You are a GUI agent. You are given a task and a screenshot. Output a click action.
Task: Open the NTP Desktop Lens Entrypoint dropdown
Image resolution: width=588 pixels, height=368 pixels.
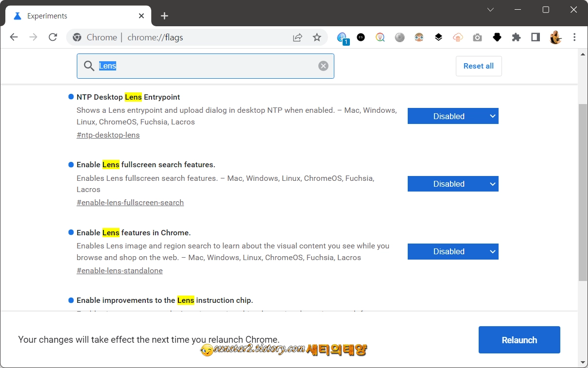(x=453, y=116)
